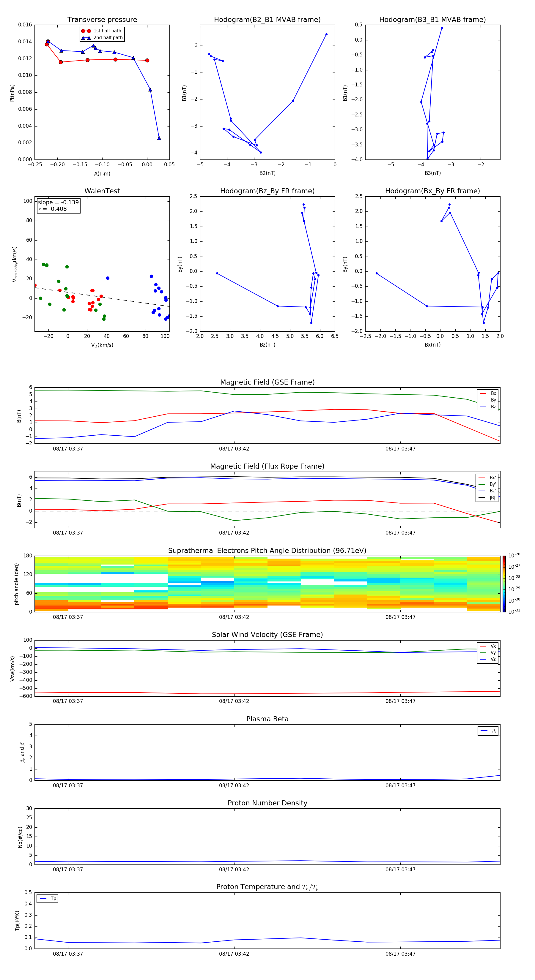Click 'Bz' legend in GSE magnetic field
Image resolution: width=535 pixels, height=980 pixels.
[488, 407]
